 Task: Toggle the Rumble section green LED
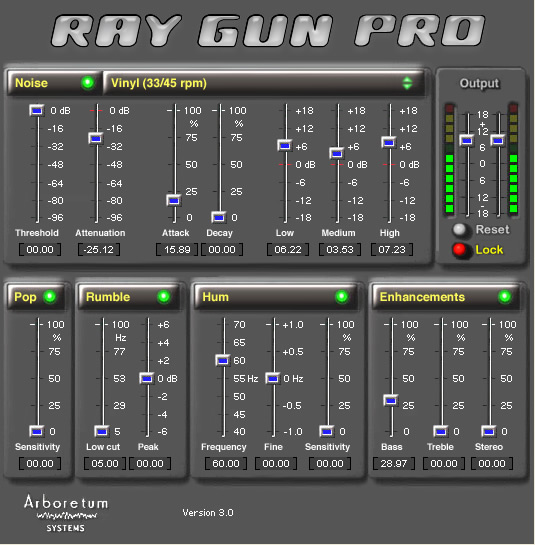pyautogui.click(x=163, y=296)
